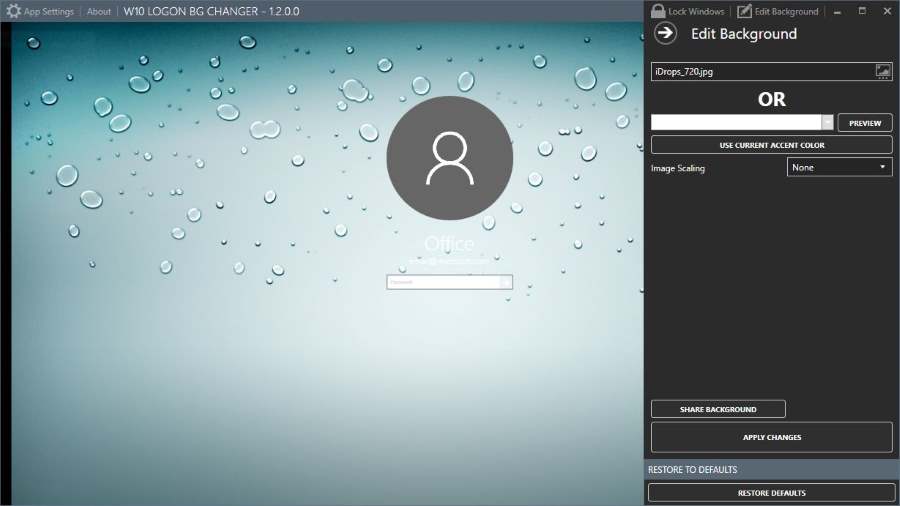Click the Share Background button
Viewport: 900px width, 506px height.
click(718, 409)
